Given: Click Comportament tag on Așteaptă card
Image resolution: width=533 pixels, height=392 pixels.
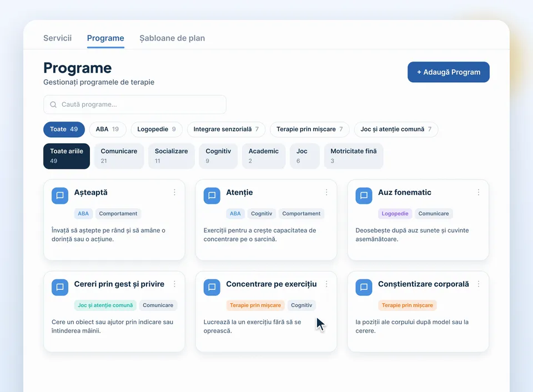Looking at the screenshot, I should pyautogui.click(x=118, y=214).
